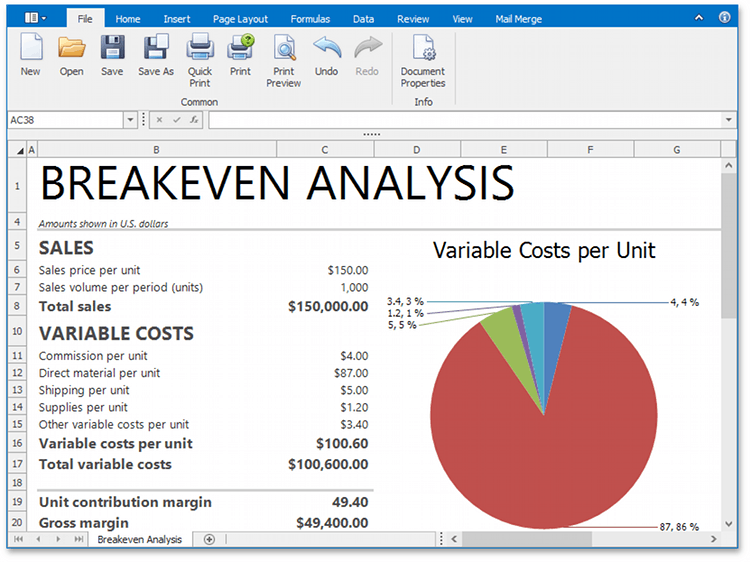Open the insert function fx icon

194,120
